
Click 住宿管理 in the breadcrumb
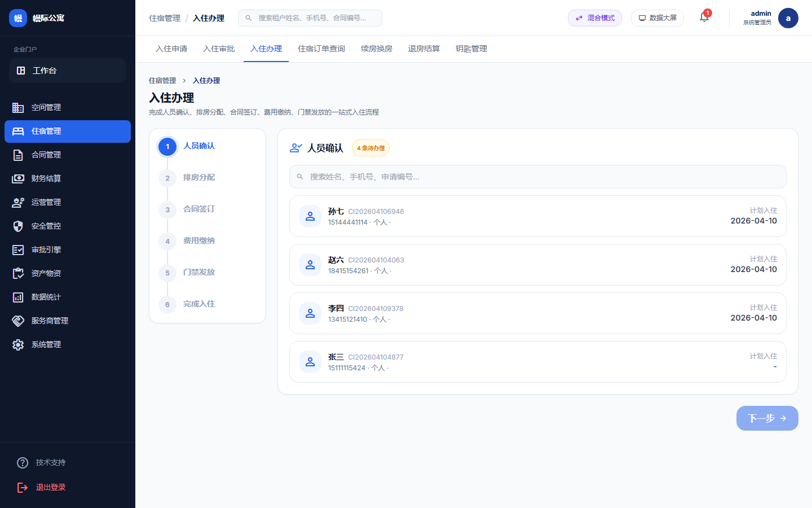point(163,80)
